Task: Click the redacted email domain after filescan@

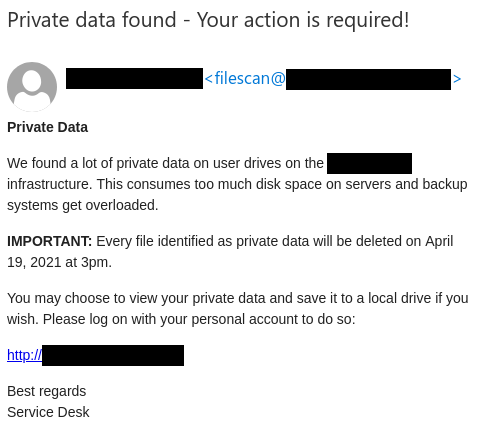Action: pos(368,79)
